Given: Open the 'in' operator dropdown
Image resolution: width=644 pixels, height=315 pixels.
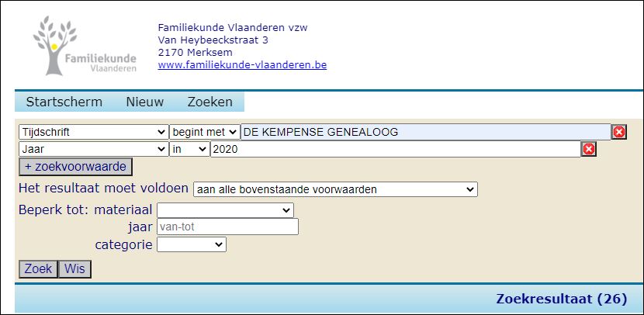Looking at the screenshot, I should [x=189, y=149].
